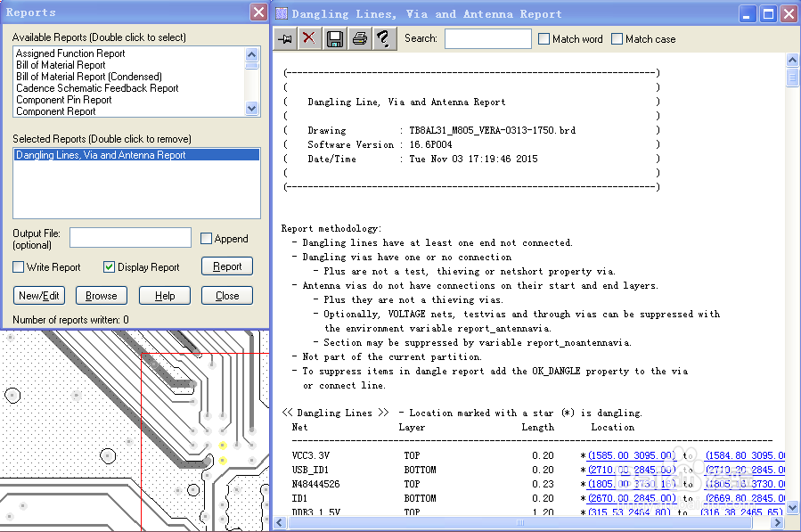Select Assigned Function Report in the list

click(70, 53)
